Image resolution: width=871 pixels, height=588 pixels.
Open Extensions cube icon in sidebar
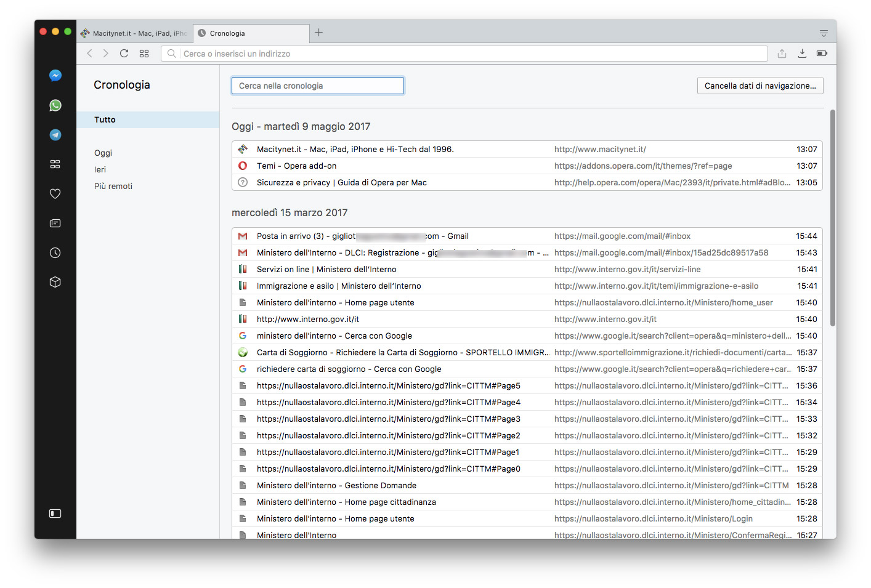(55, 282)
